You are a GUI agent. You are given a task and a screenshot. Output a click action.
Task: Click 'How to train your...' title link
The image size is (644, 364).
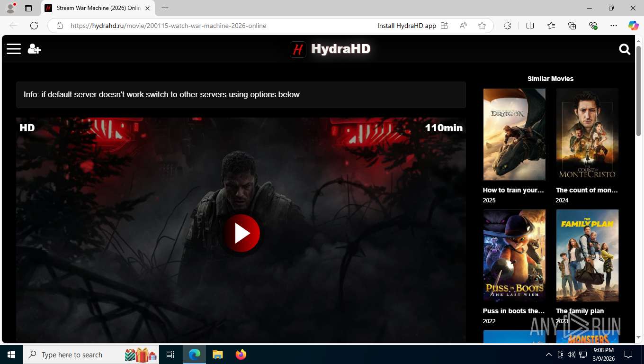click(x=513, y=190)
